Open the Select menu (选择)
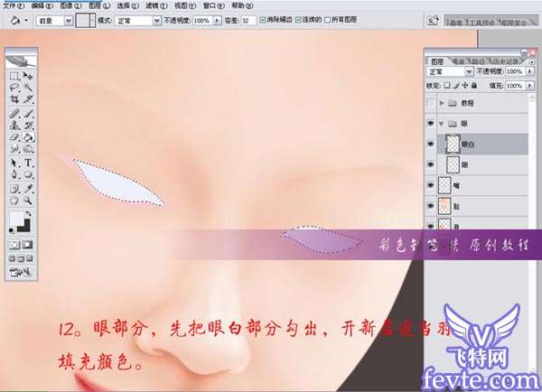 [x=128, y=6]
